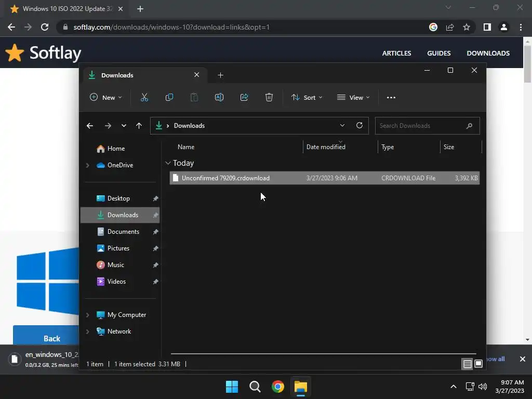Click the Delete trash can icon
The width and height of the screenshot is (532, 399).
tap(269, 97)
